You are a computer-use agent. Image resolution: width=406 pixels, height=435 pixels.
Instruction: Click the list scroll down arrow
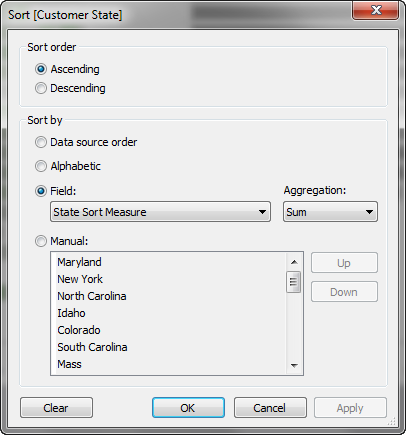[294, 365]
